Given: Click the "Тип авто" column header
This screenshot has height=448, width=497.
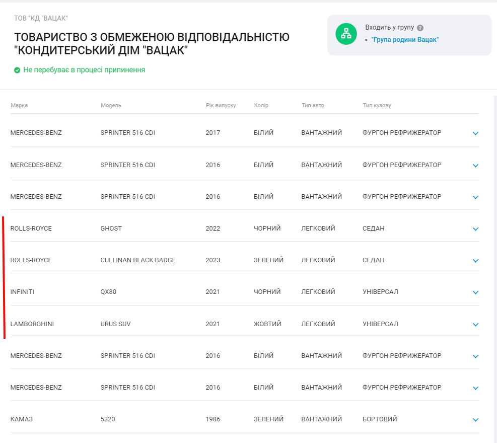Looking at the screenshot, I should click(x=313, y=105).
